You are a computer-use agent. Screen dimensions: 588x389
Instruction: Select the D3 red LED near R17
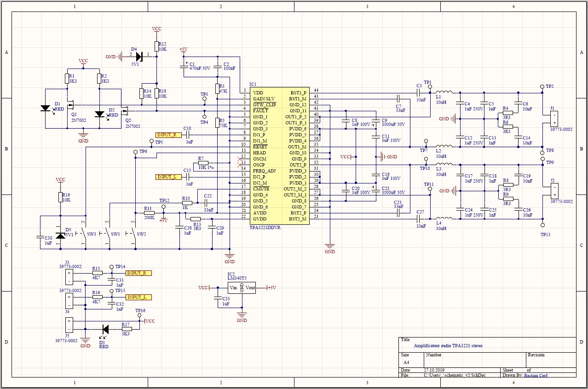tap(105, 329)
